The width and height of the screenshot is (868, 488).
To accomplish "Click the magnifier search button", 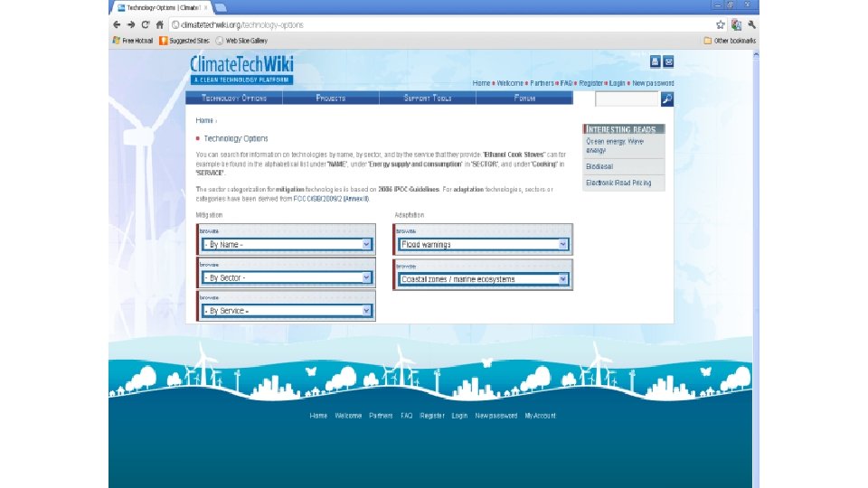I will (667, 99).
